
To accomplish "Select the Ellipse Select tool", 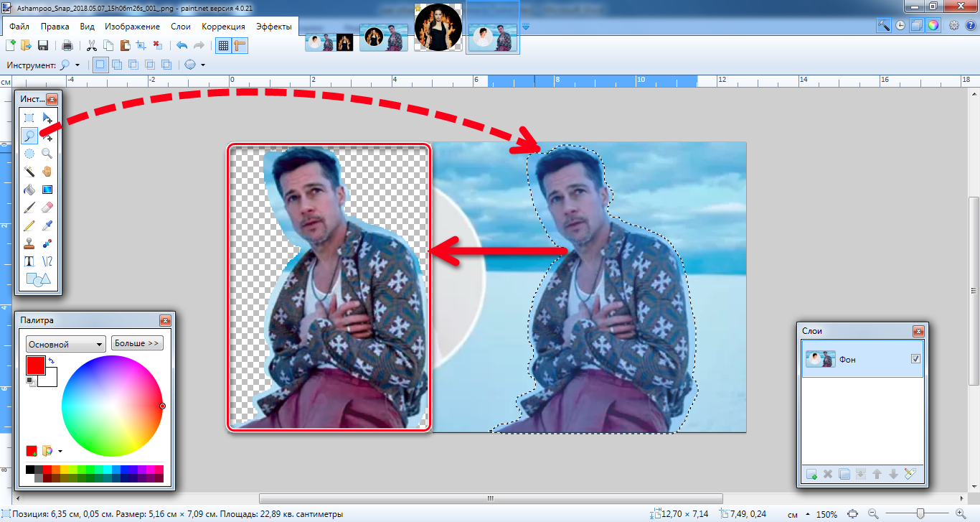I will (29, 154).
